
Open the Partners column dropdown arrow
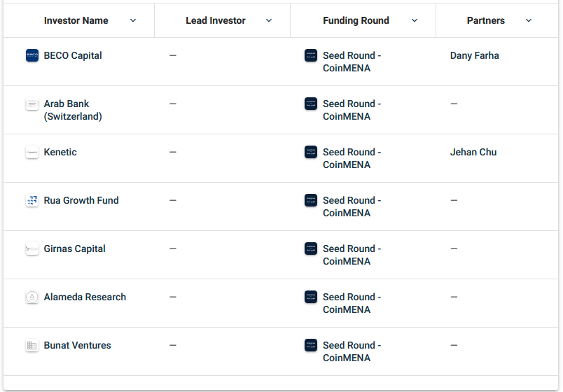pos(529,20)
